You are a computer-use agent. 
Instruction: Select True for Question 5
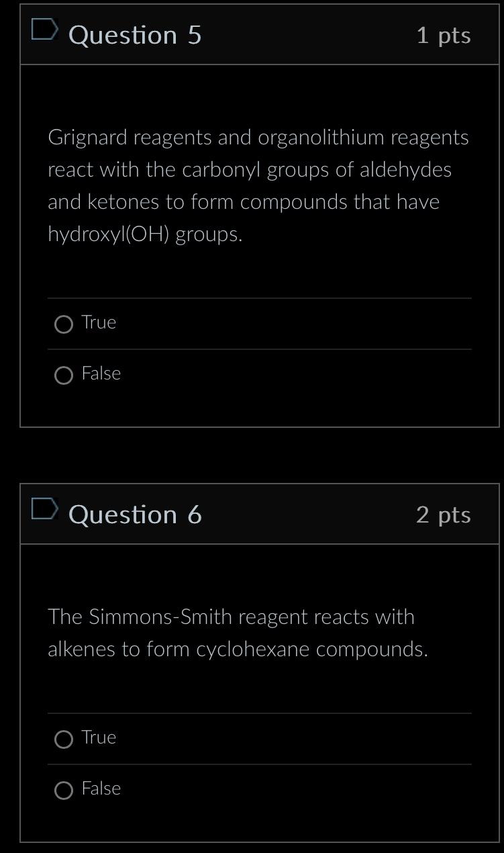pos(64,324)
